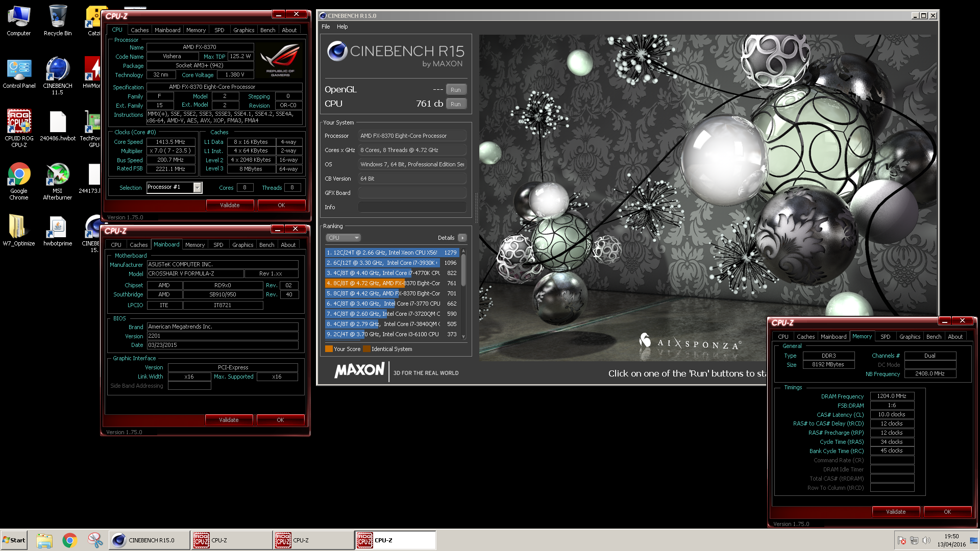Screen dimensions: 980x551
Task: Open 240486.hwbot file on desktop
Action: pos(58,126)
